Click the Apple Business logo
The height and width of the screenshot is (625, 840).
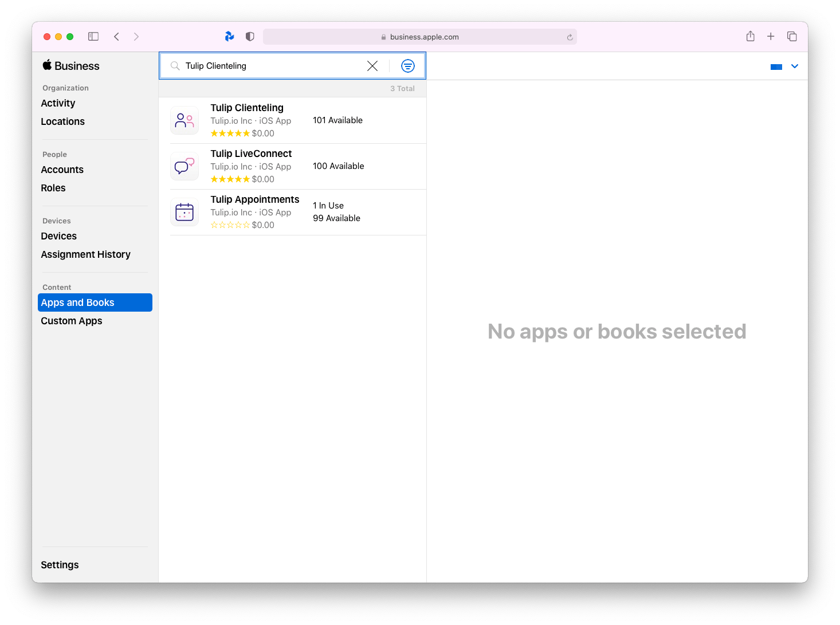pos(70,65)
